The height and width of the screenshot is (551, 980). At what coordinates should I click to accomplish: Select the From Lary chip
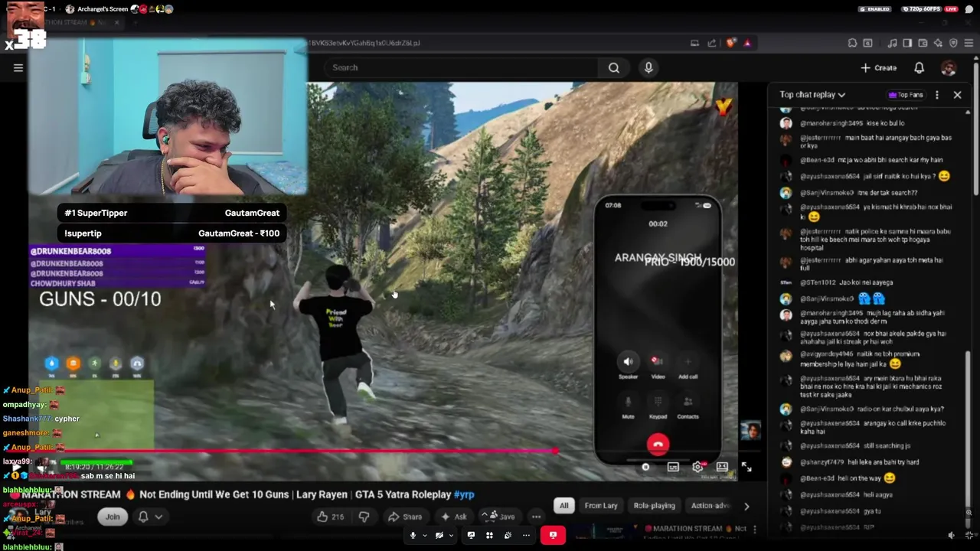tap(601, 506)
